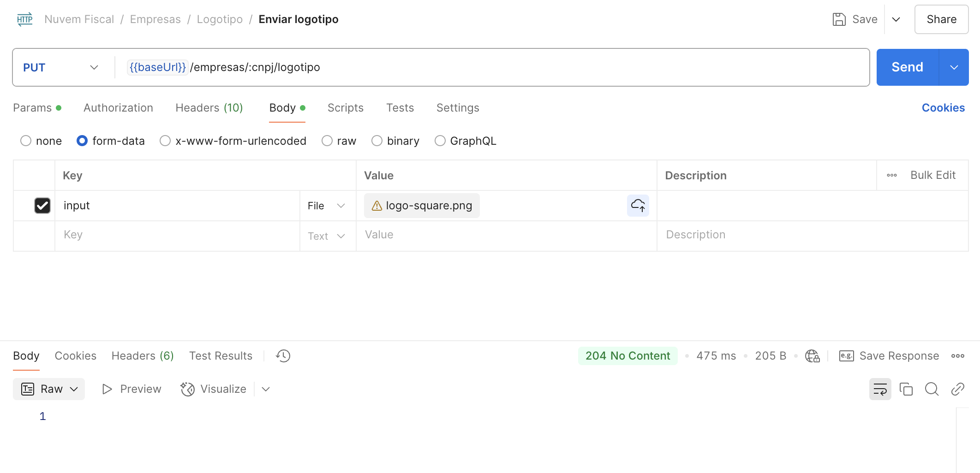Switch to the Test Results tab
The image size is (980, 473).
coord(221,356)
